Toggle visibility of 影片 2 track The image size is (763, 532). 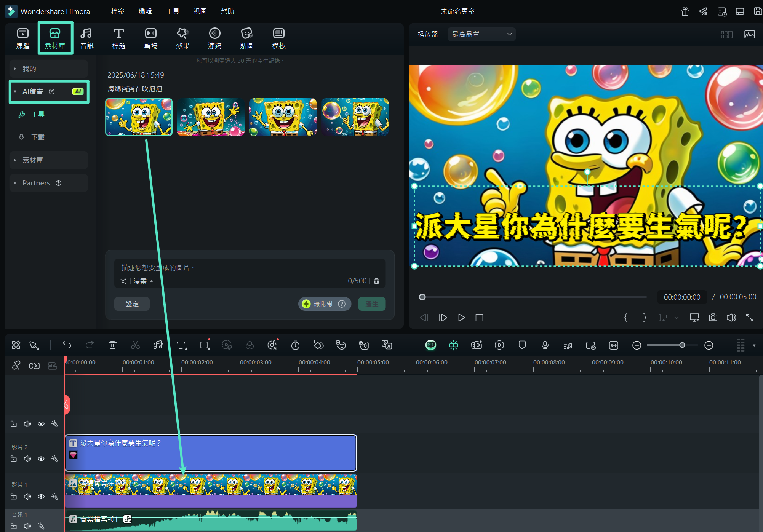pyautogui.click(x=41, y=459)
